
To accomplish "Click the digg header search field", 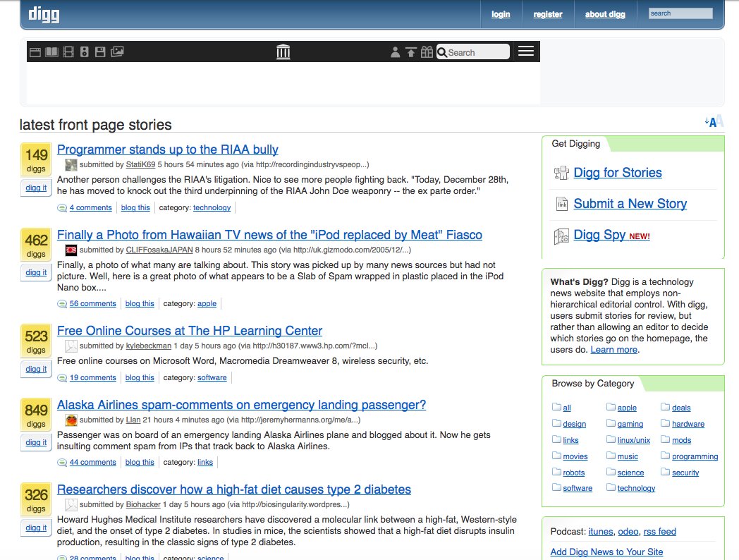I will (680, 13).
